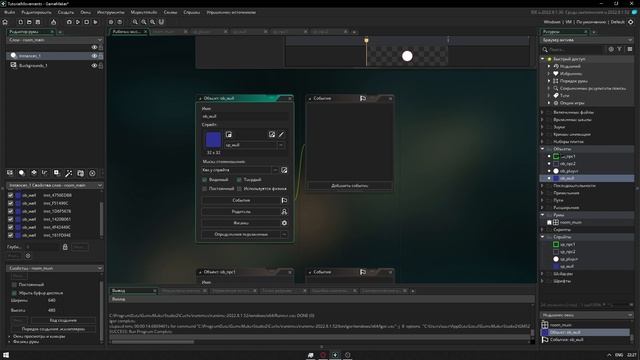Click the open project toolbar icon
Screen dimensions: 640x360
click(29, 22)
